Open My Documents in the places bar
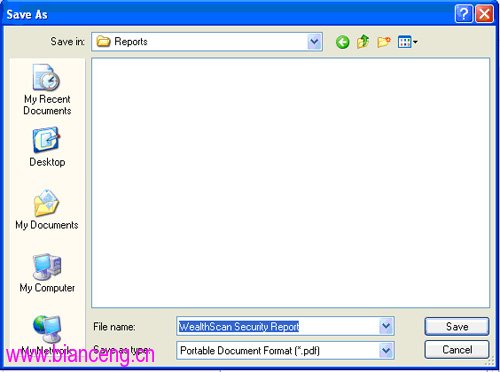This screenshot has width=500, height=372. coord(47,209)
